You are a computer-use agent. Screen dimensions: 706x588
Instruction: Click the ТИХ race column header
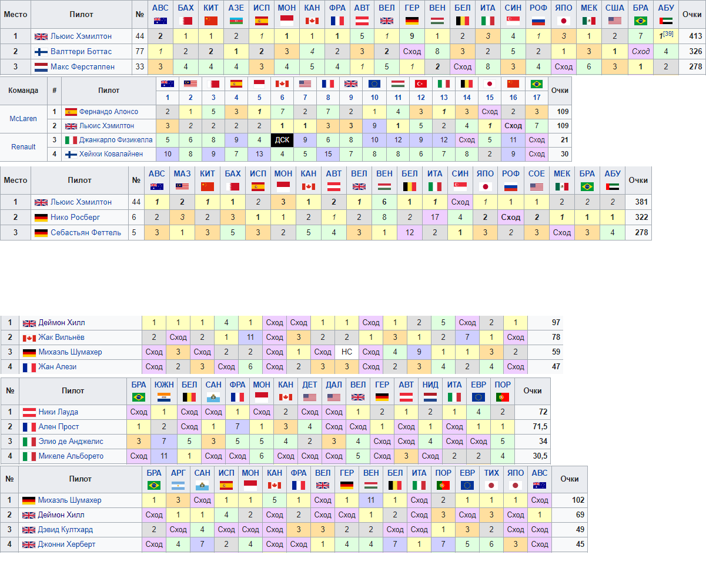point(491,473)
